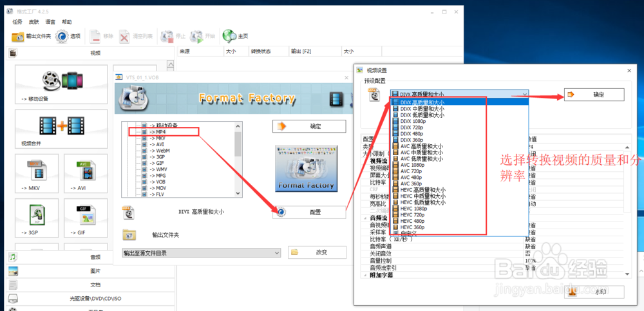Select -> MOV in the format list
This screenshot has height=311, width=644.
pyautogui.click(x=158, y=188)
